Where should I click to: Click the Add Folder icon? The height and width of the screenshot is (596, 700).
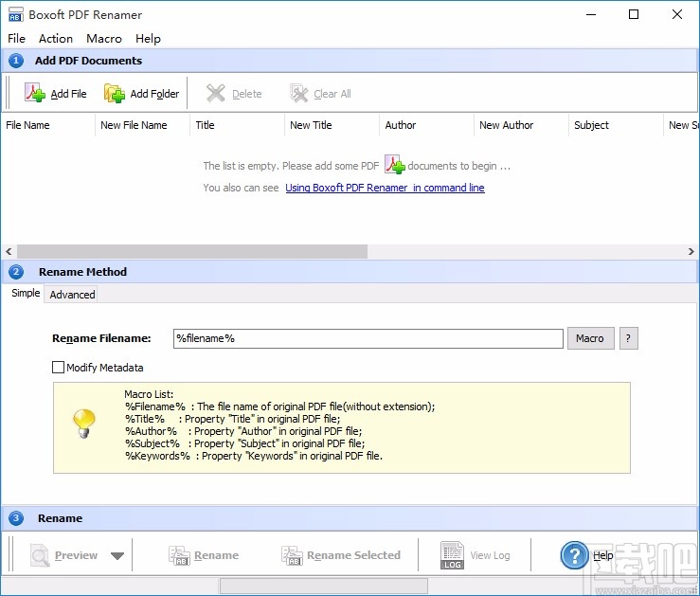(x=115, y=93)
